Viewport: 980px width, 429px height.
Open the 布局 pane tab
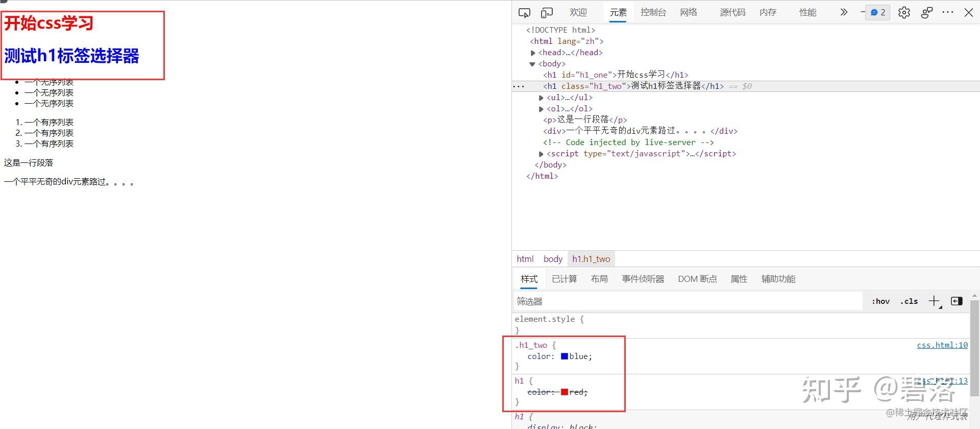click(599, 279)
